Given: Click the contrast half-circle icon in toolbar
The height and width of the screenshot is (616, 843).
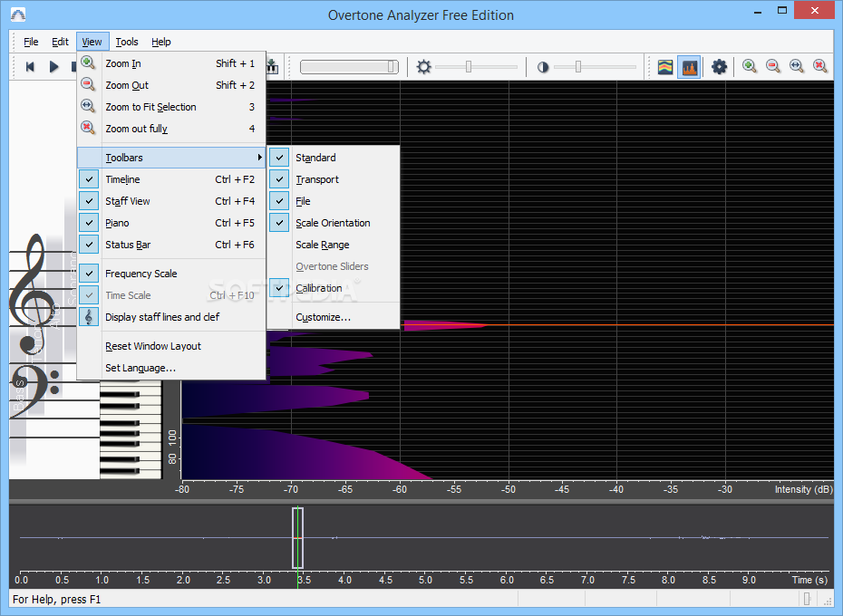Looking at the screenshot, I should pos(543,67).
